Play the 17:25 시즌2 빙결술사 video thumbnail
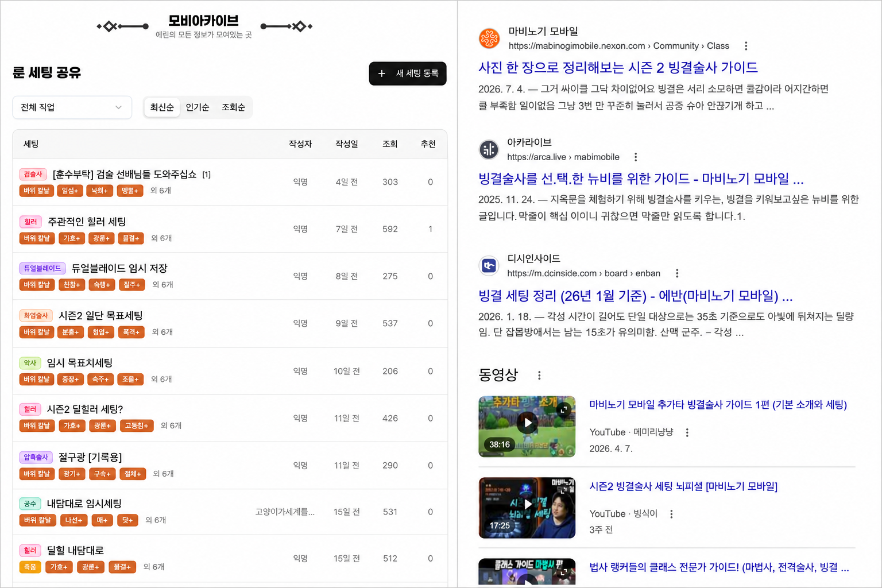 pyautogui.click(x=527, y=508)
